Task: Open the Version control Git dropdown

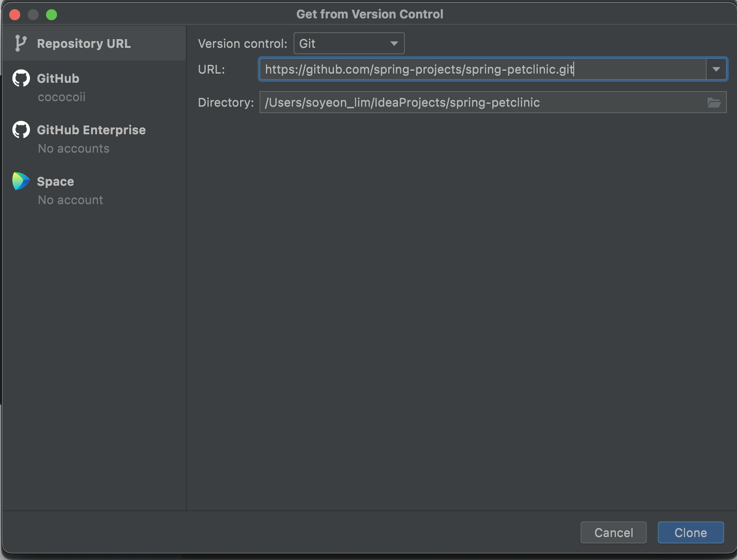Action: (349, 43)
